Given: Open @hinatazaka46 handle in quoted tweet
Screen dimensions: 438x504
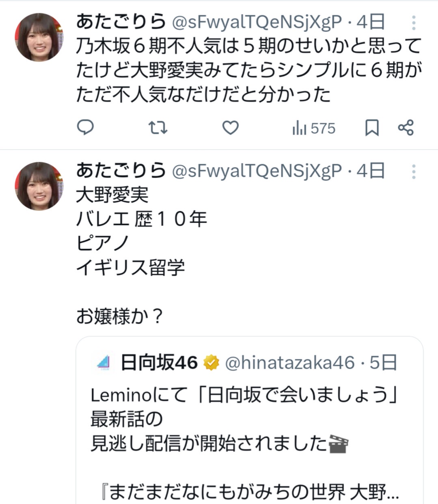Looking at the screenshot, I should [289, 363].
